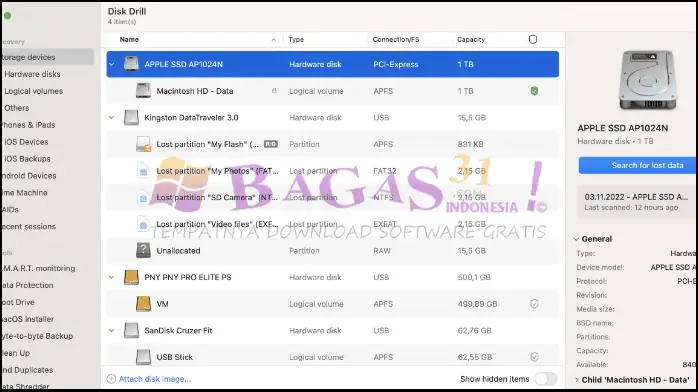Click the lock icon beside Macintosh HD - Data
698x392 pixels.
click(x=274, y=91)
